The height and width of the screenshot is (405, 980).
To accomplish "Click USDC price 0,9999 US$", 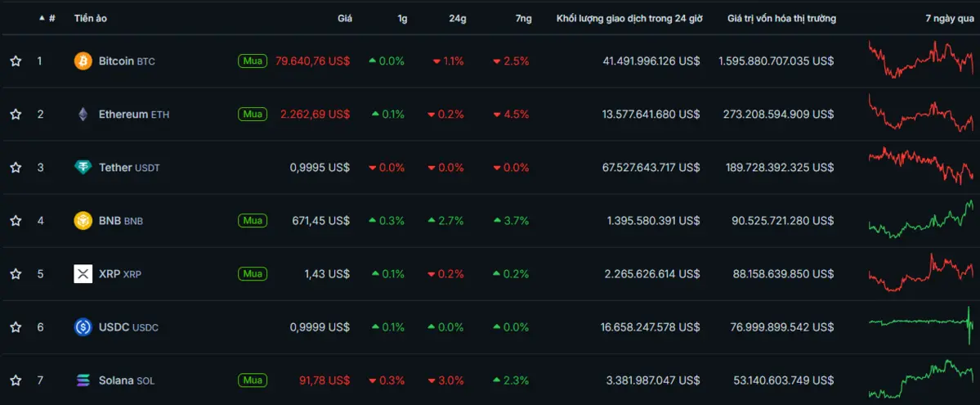I will (320, 327).
